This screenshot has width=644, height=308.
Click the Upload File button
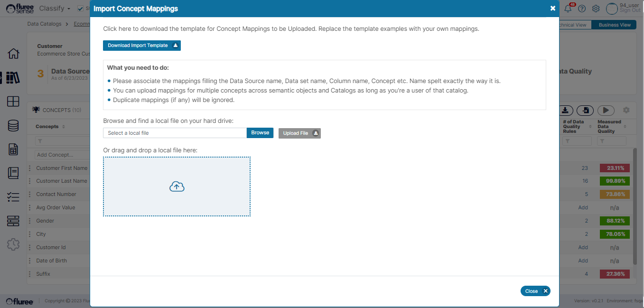click(299, 133)
